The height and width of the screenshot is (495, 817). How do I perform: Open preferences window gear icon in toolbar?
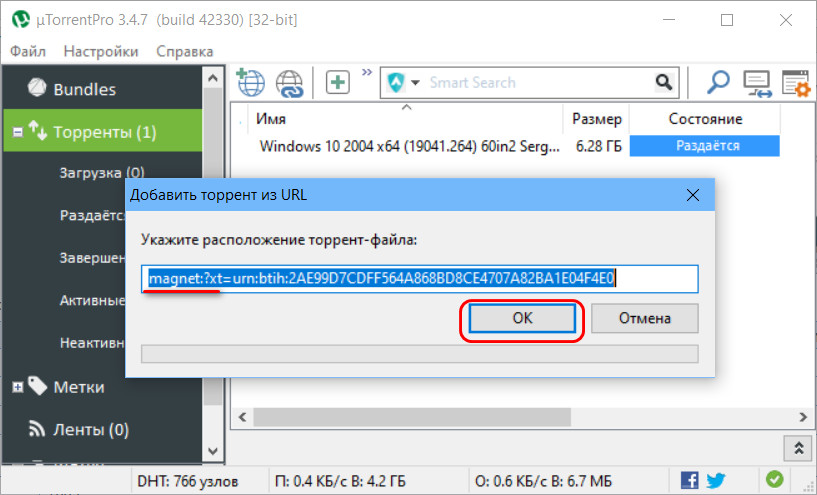(x=796, y=83)
